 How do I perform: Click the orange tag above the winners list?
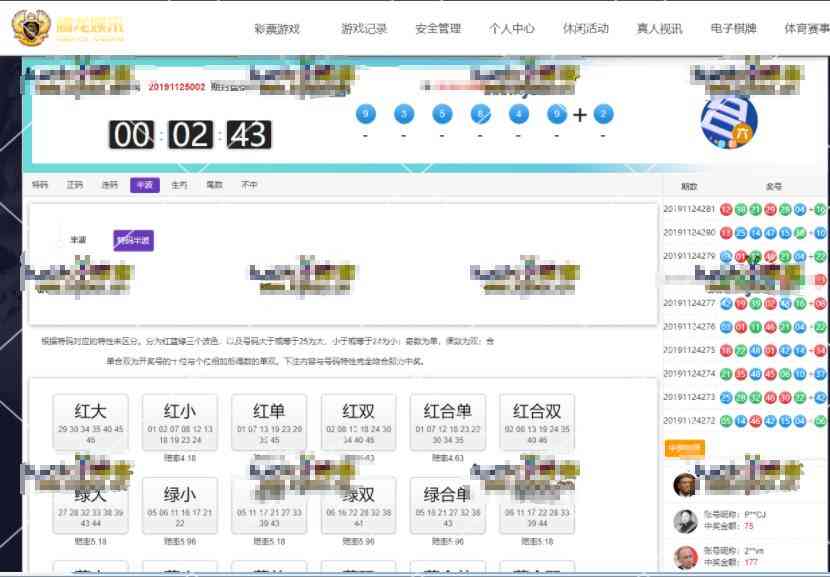coord(684,448)
